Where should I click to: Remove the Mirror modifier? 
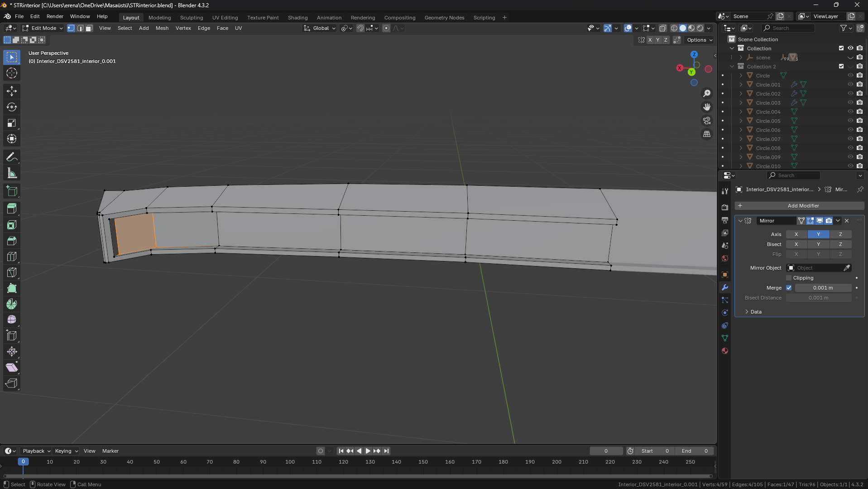(x=847, y=221)
